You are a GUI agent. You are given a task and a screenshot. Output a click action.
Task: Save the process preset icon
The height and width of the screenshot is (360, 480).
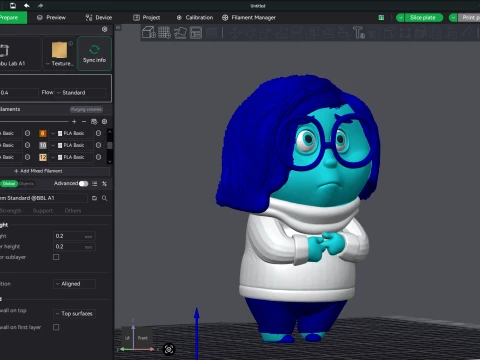95,198
